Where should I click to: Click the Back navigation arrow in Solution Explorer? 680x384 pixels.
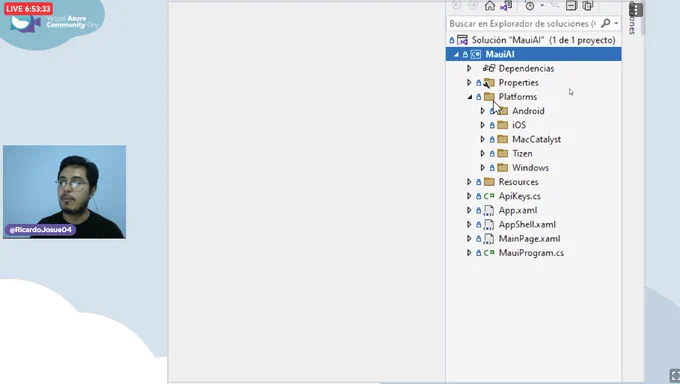pos(457,5)
